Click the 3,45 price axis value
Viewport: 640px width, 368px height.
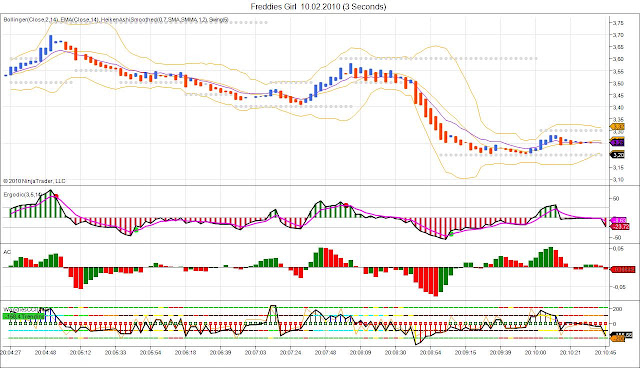(618, 95)
